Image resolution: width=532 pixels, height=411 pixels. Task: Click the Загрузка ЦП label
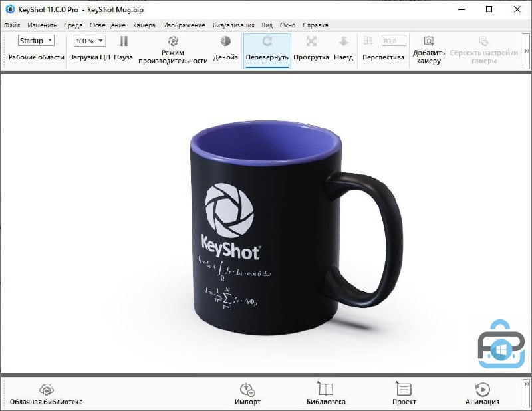click(x=90, y=57)
